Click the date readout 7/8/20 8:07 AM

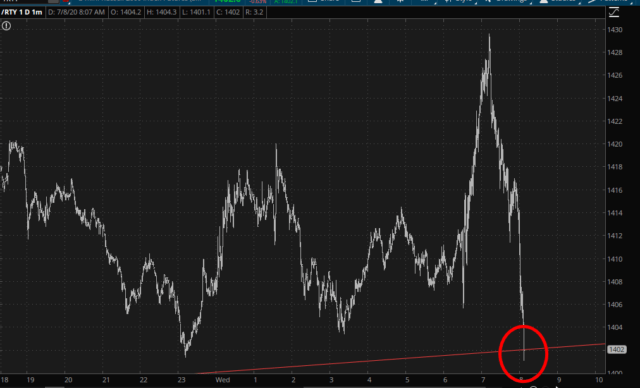tap(76, 12)
